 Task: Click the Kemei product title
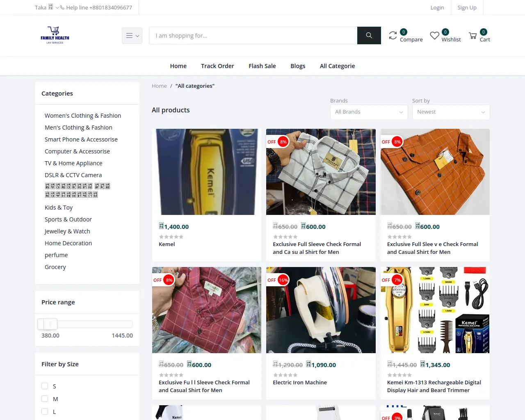coord(167,244)
